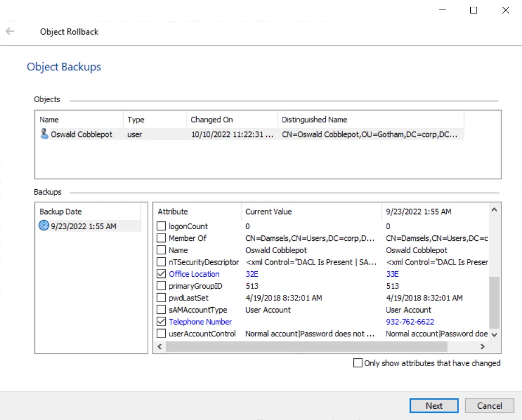Click the Next button
This screenshot has height=420, width=522.
(434, 406)
